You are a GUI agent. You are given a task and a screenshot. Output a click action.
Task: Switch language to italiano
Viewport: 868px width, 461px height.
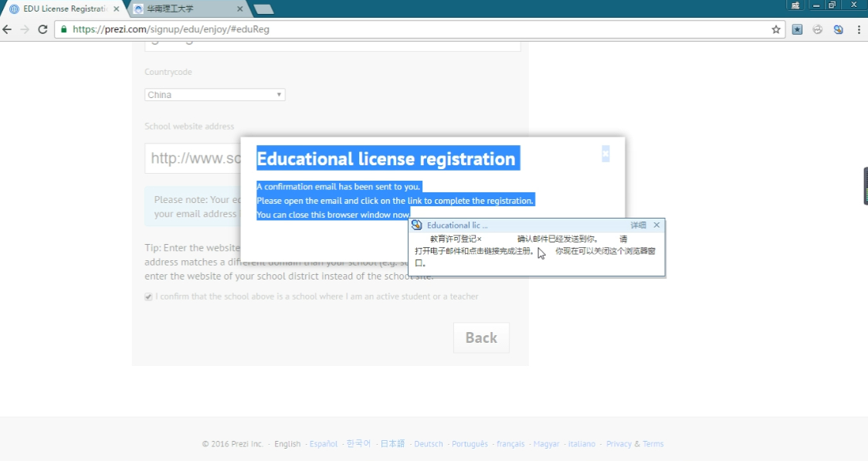[x=581, y=444]
